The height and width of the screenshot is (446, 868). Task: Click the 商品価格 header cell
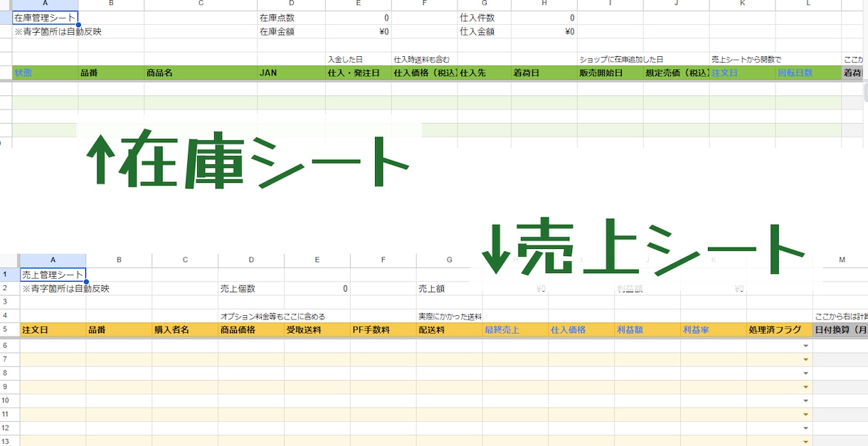point(251,330)
